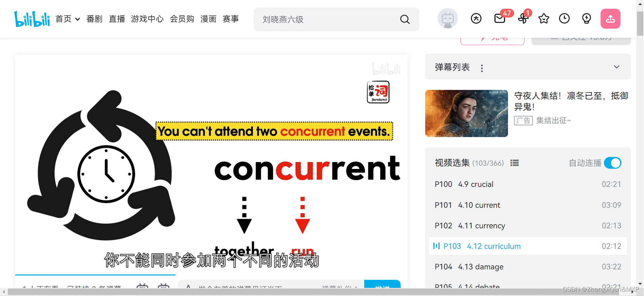Open the 首页 dropdown arrow
Viewport: 644px width, 296px height.
click(77, 19)
